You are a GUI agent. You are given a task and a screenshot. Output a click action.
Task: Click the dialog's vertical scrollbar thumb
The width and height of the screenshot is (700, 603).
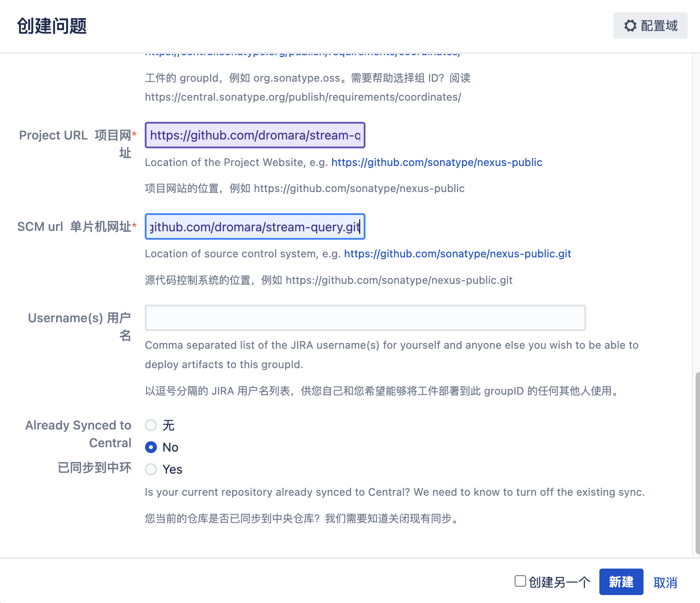pos(697,463)
